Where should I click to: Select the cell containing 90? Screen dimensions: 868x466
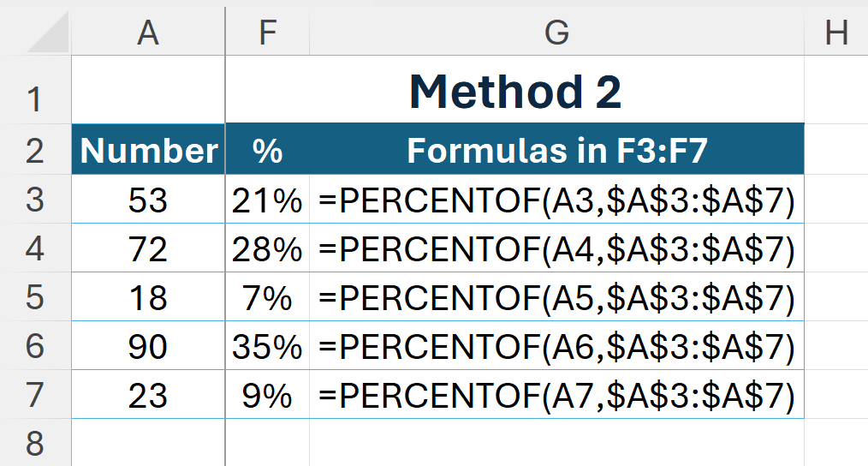148,345
